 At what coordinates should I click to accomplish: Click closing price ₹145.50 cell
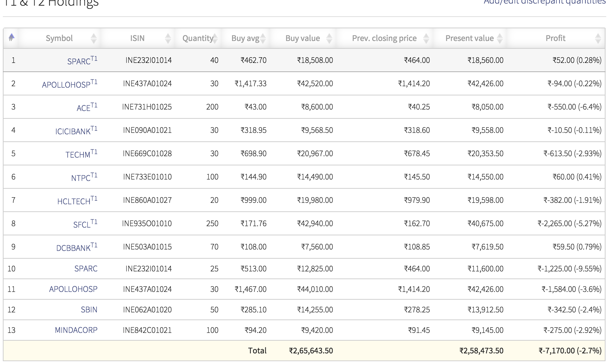pyautogui.click(x=417, y=177)
